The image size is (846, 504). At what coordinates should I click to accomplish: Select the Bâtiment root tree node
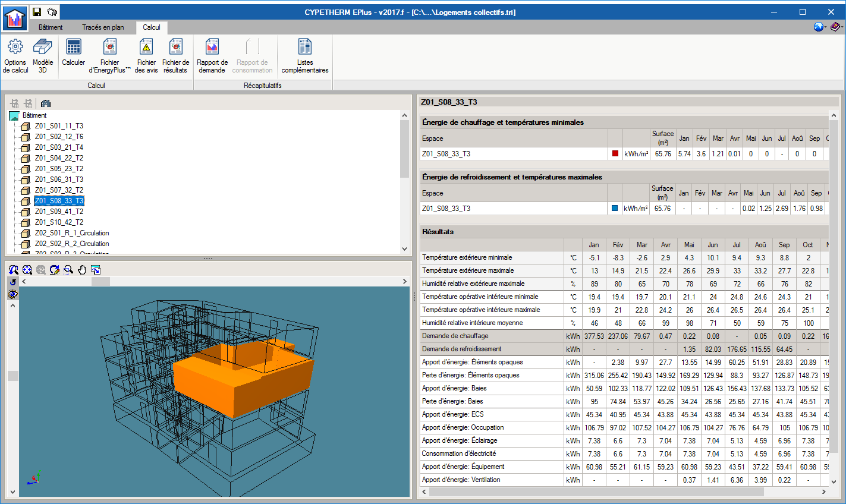pyautogui.click(x=34, y=115)
